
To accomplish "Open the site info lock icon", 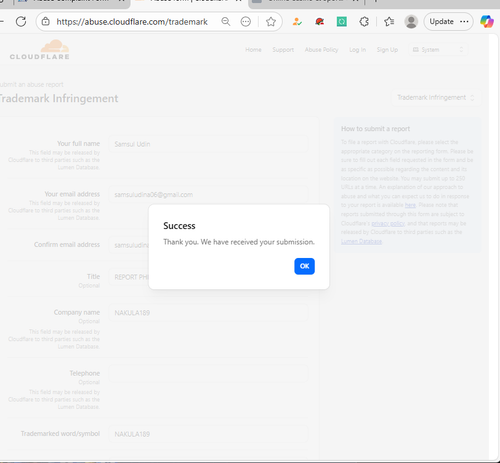I will click(46, 22).
